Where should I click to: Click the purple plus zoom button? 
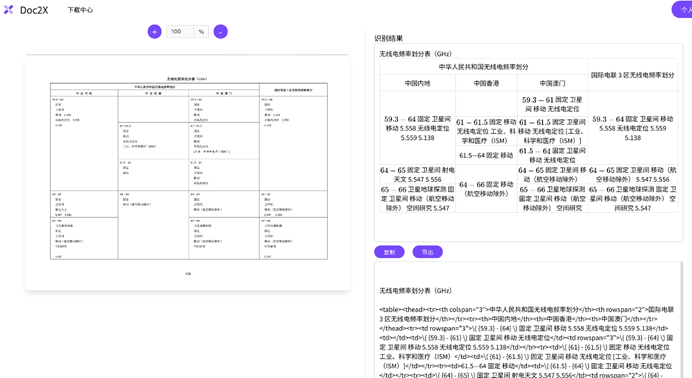point(154,32)
